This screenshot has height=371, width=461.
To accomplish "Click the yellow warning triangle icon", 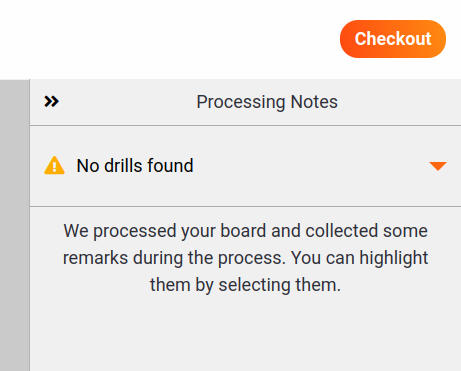I will 54,165.
